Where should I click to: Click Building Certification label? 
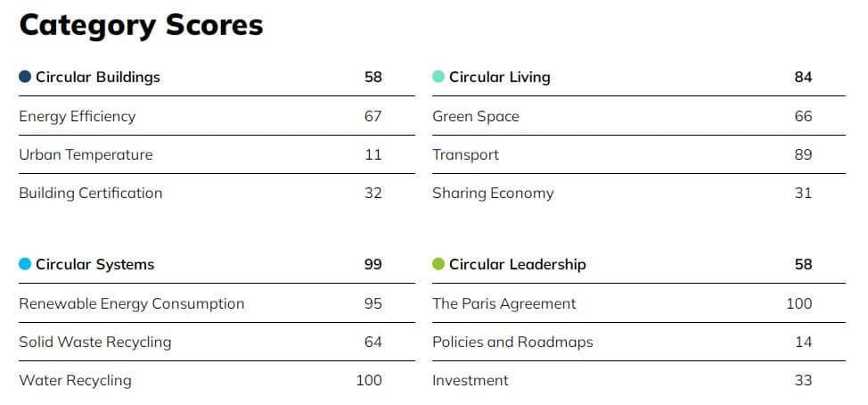[x=91, y=193]
